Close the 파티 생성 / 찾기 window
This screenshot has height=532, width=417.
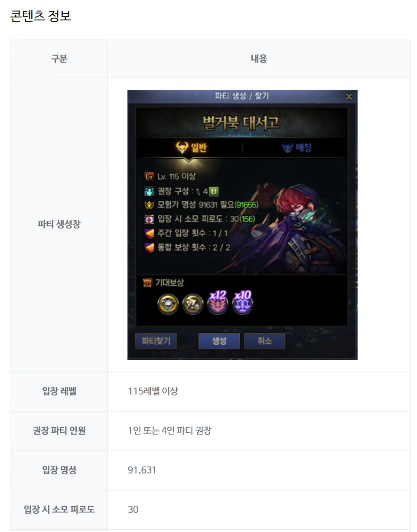(x=349, y=96)
